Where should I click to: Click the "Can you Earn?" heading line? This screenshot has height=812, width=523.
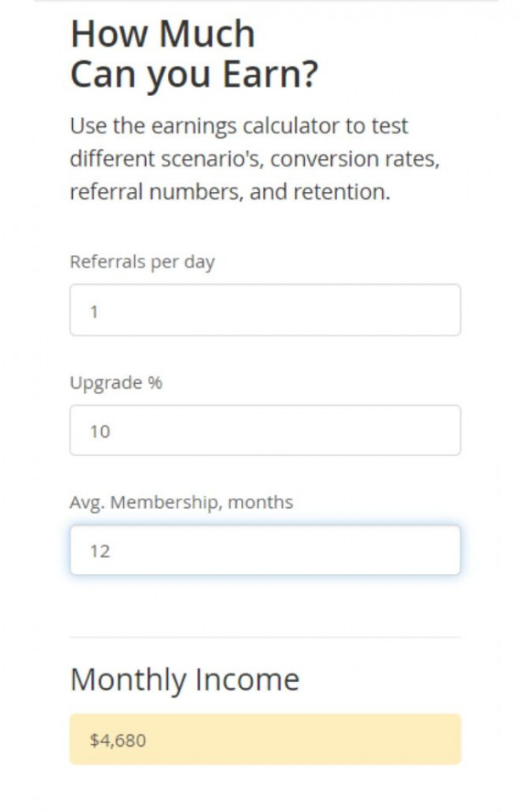click(194, 75)
